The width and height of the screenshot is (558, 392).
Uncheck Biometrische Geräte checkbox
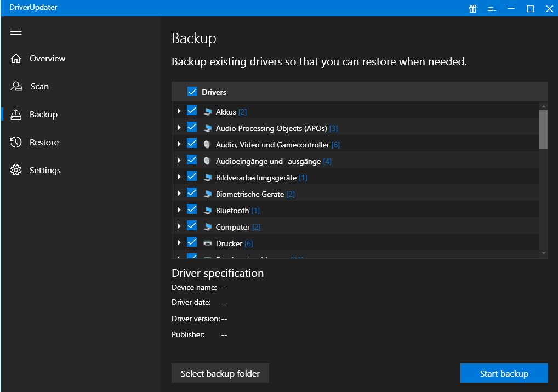(192, 192)
